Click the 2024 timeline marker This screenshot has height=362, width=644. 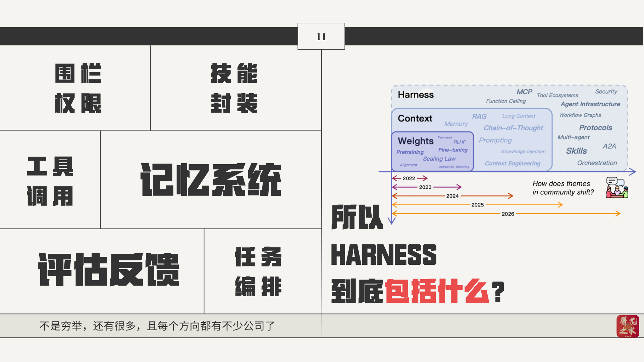452,196
